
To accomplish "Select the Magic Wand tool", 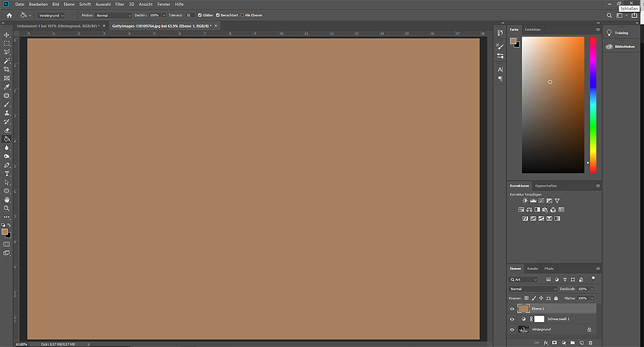I will coord(7,61).
